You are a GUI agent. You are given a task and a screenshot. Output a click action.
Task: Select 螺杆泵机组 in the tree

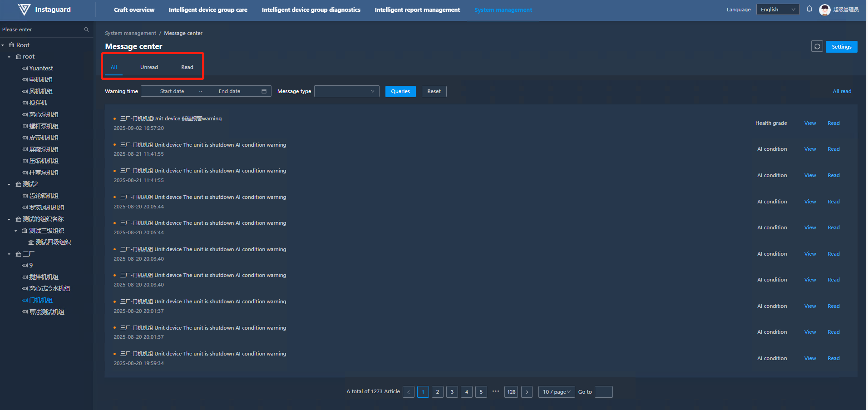(x=44, y=126)
